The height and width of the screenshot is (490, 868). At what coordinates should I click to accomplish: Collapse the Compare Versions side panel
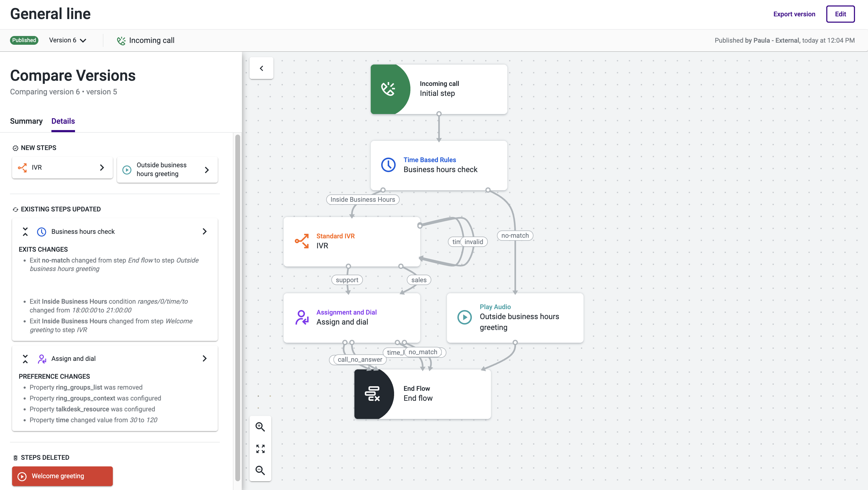pyautogui.click(x=262, y=68)
